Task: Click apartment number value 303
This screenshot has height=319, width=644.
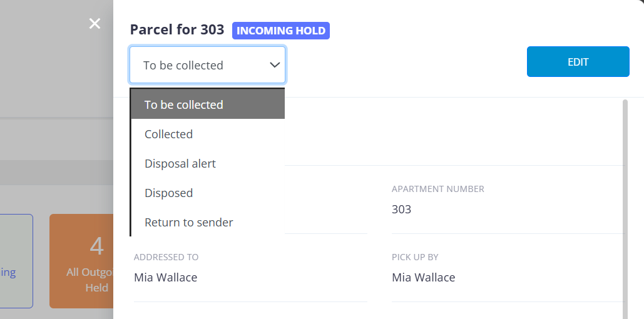Action: coord(401,210)
